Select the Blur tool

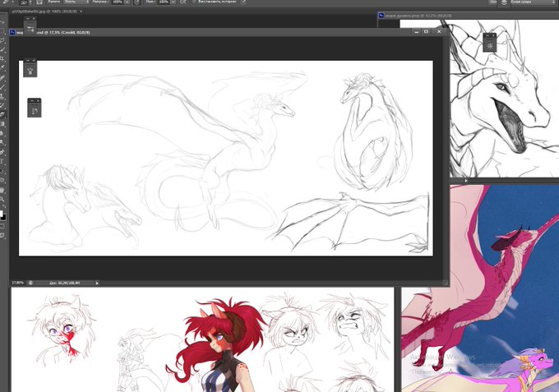click(x=2, y=133)
